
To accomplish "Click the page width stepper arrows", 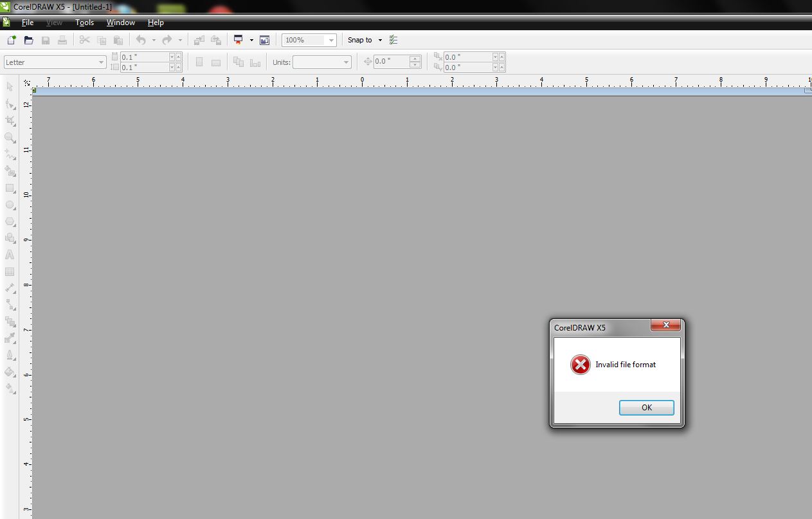I will coord(175,57).
